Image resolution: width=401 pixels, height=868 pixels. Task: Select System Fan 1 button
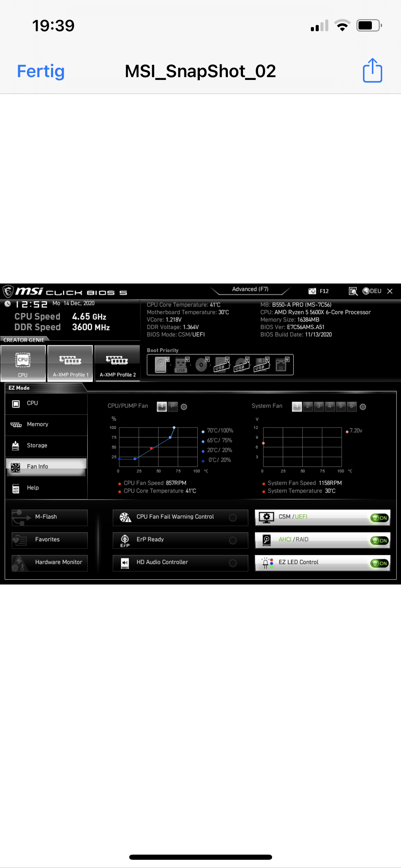297,407
